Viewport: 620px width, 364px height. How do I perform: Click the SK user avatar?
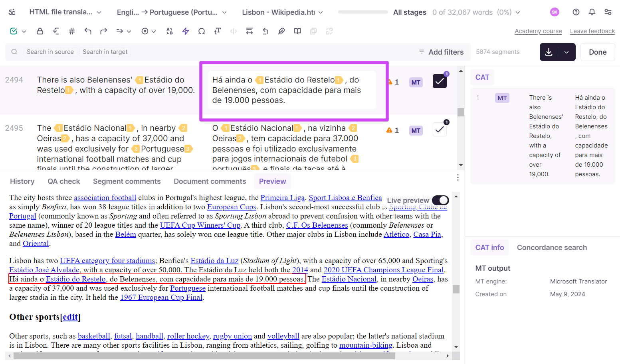(555, 12)
